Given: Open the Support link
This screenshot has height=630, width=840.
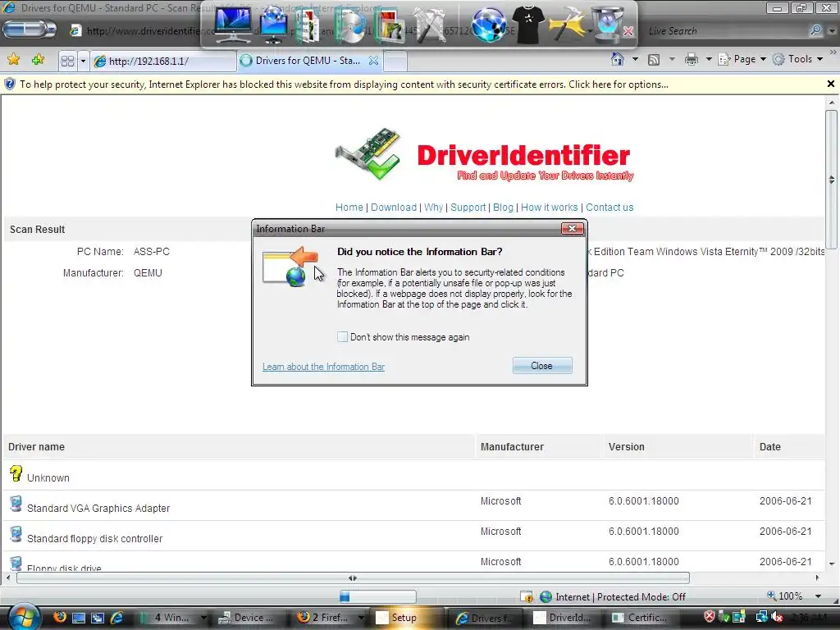Looking at the screenshot, I should click(x=468, y=208).
